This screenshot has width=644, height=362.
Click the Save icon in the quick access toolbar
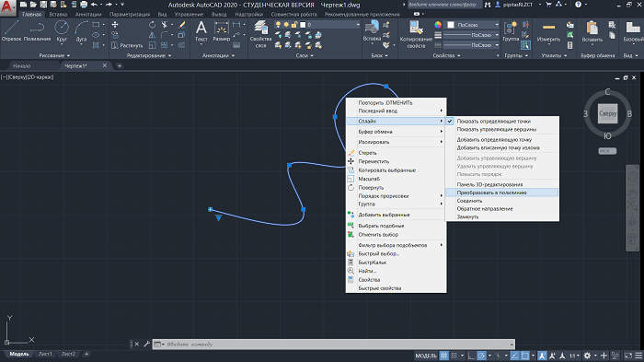point(43,5)
